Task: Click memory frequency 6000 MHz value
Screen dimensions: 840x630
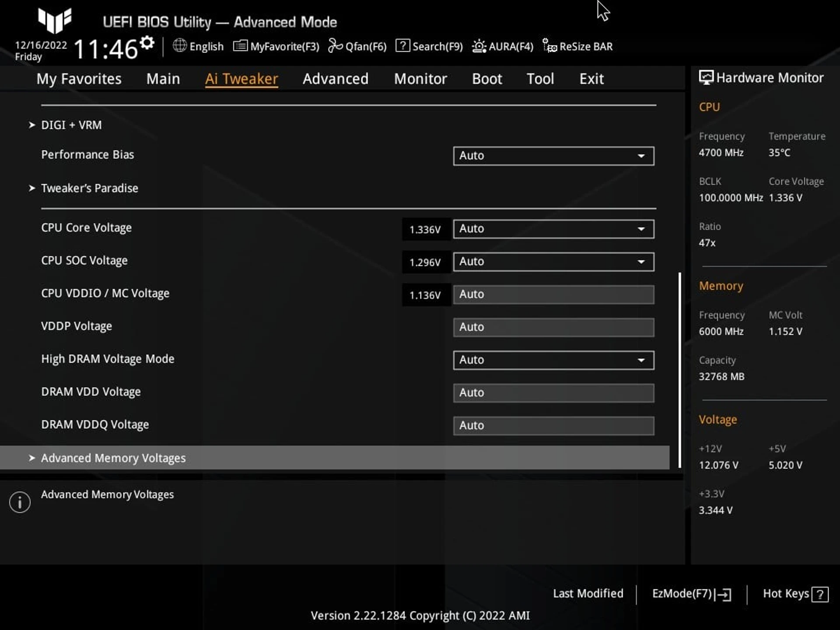Action: pyautogui.click(x=721, y=332)
